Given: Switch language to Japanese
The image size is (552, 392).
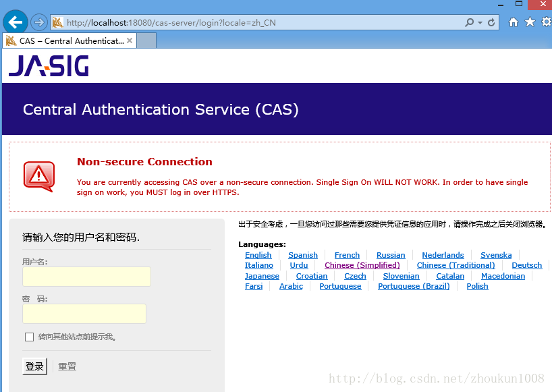Looking at the screenshot, I should tap(262, 276).
